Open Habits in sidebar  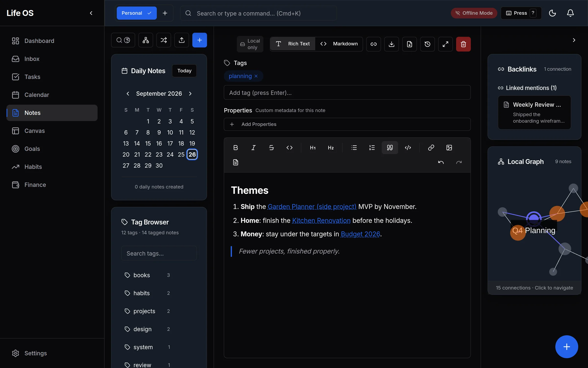pyautogui.click(x=52, y=167)
